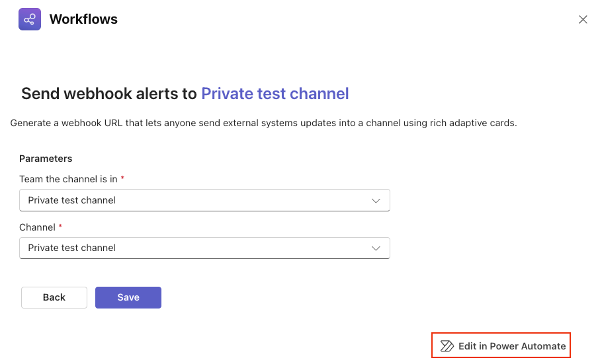Click the Channel field label

37,227
